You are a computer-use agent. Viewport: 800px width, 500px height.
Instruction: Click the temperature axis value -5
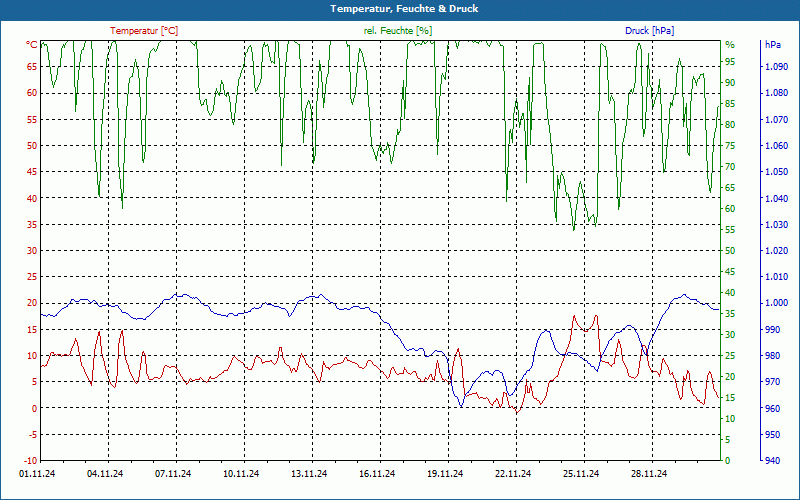tap(32, 435)
